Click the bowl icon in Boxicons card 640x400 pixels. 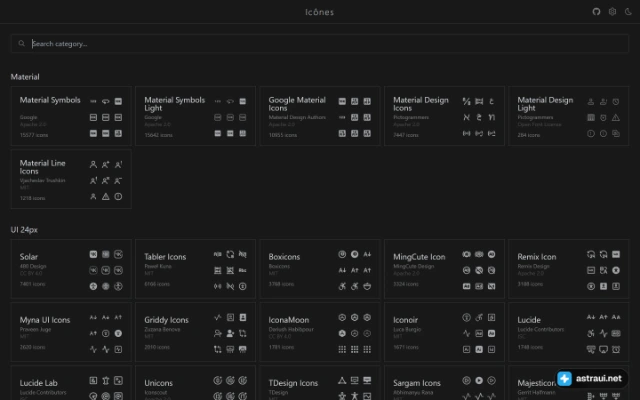click(x=367, y=287)
